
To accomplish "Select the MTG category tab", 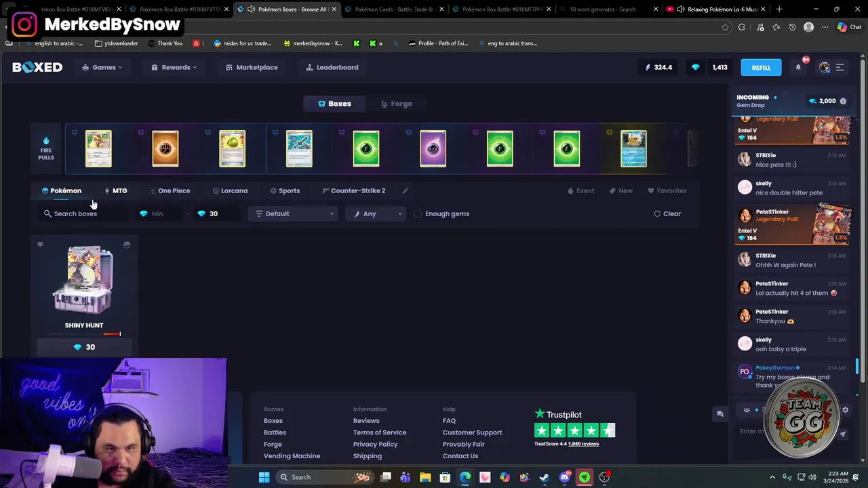I will click(x=115, y=190).
